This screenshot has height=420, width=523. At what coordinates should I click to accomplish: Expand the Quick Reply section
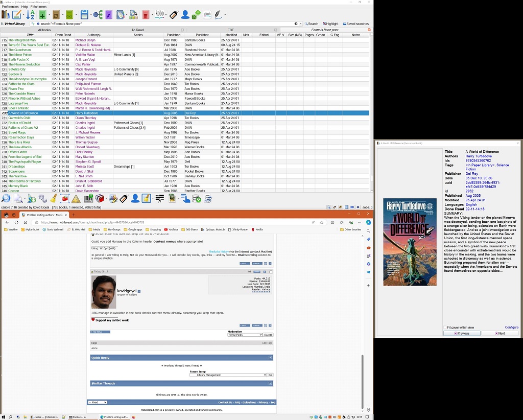270,358
